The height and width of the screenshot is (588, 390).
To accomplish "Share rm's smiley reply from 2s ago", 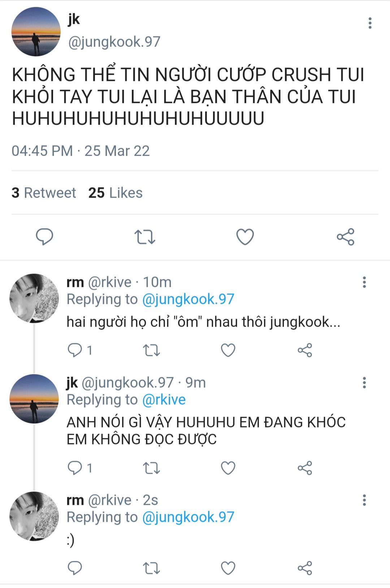I will pyautogui.click(x=305, y=568).
